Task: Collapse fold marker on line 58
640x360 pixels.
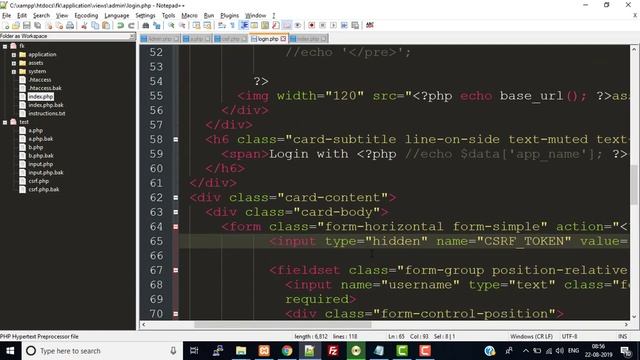Action: [x=176, y=139]
